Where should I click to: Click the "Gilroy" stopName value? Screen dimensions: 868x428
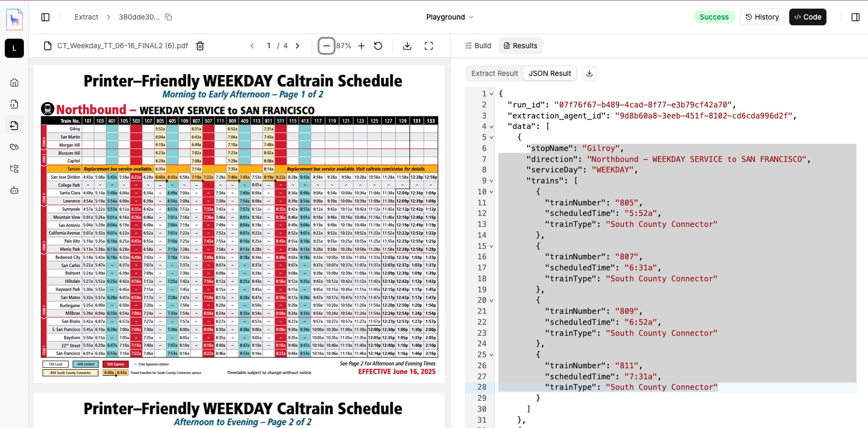(x=600, y=149)
